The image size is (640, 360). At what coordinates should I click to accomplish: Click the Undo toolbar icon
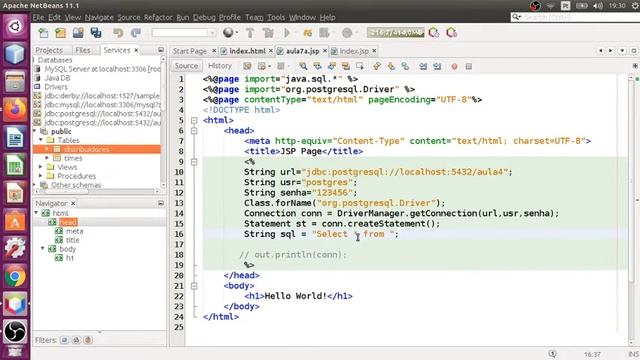point(118,33)
